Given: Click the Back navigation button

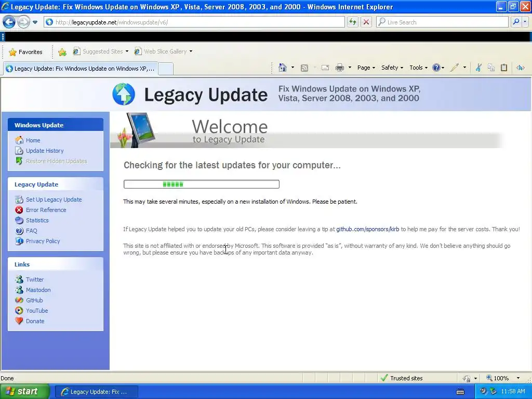Looking at the screenshot, I should pos(9,22).
